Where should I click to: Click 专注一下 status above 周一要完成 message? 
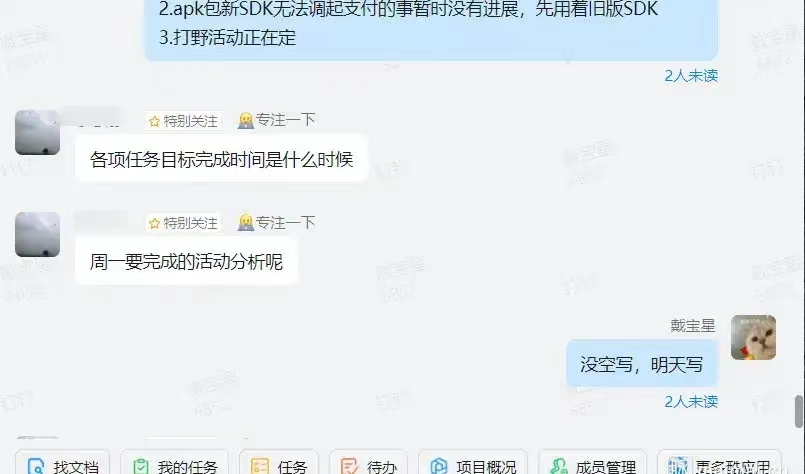pyautogui.click(x=276, y=222)
